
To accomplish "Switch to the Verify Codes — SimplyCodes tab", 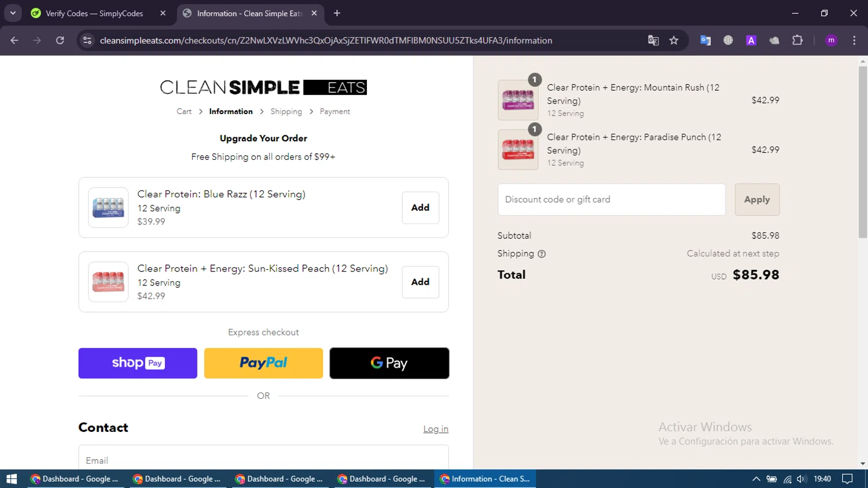I will 94,13.
